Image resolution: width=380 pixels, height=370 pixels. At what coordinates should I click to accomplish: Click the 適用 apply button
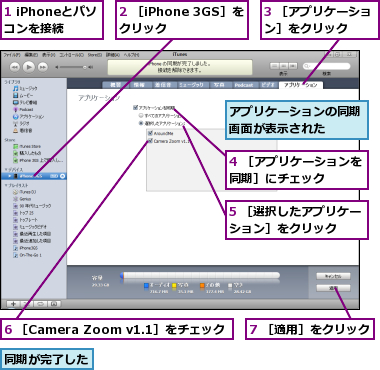(333, 288)
